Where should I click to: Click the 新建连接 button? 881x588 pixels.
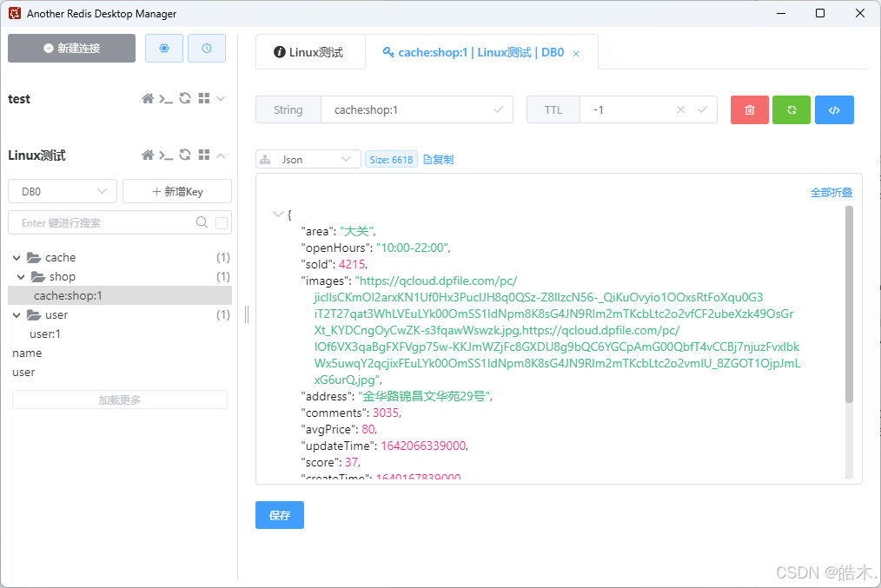(72, 49)
